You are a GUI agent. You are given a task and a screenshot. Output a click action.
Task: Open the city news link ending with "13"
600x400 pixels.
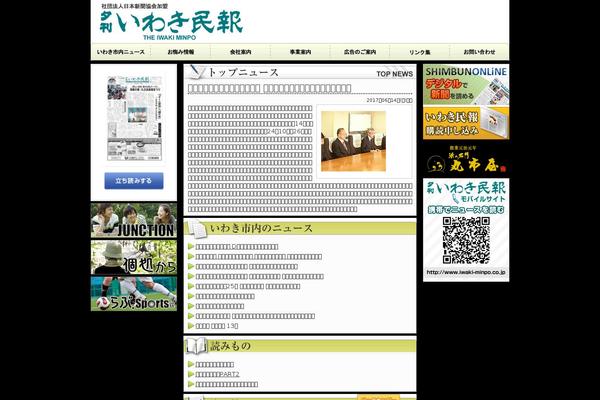click(x=217, y=326)
